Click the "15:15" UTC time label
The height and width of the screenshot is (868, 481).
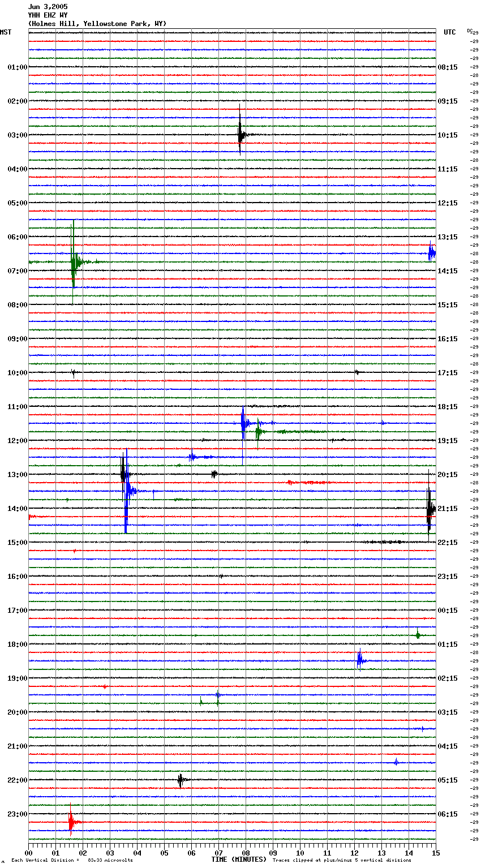[x=448, y=305]
